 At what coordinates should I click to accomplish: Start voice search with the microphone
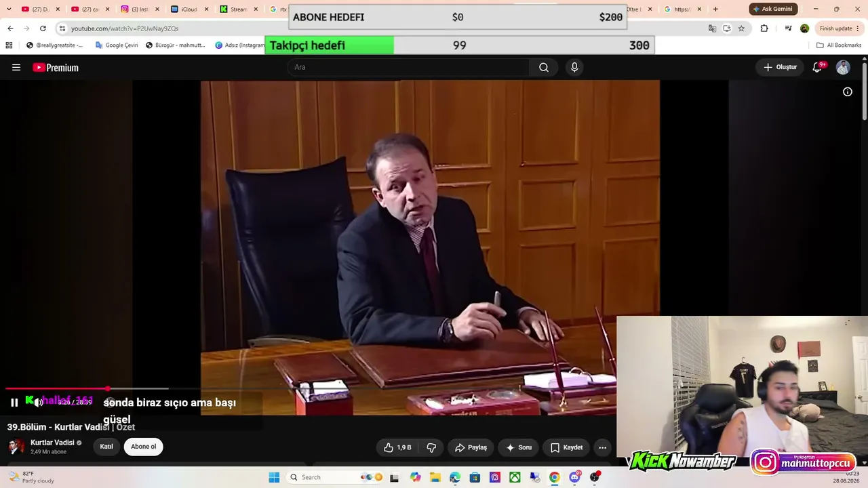pos(574,67)
